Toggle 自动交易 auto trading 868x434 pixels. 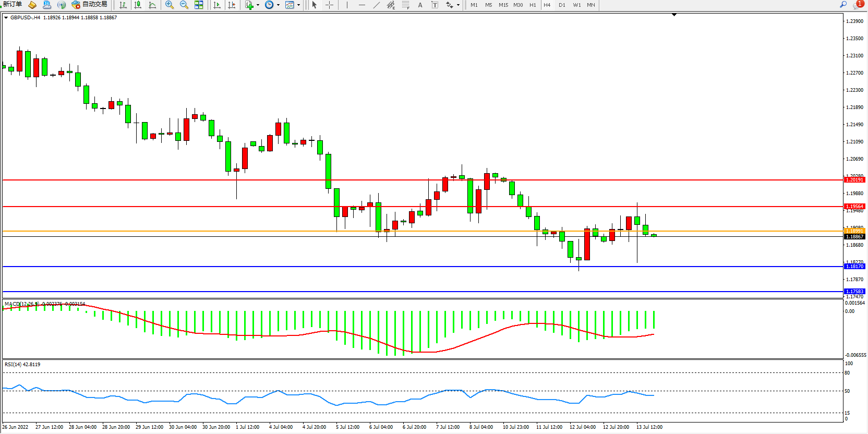pyautogui.click(x=90, y=5)
